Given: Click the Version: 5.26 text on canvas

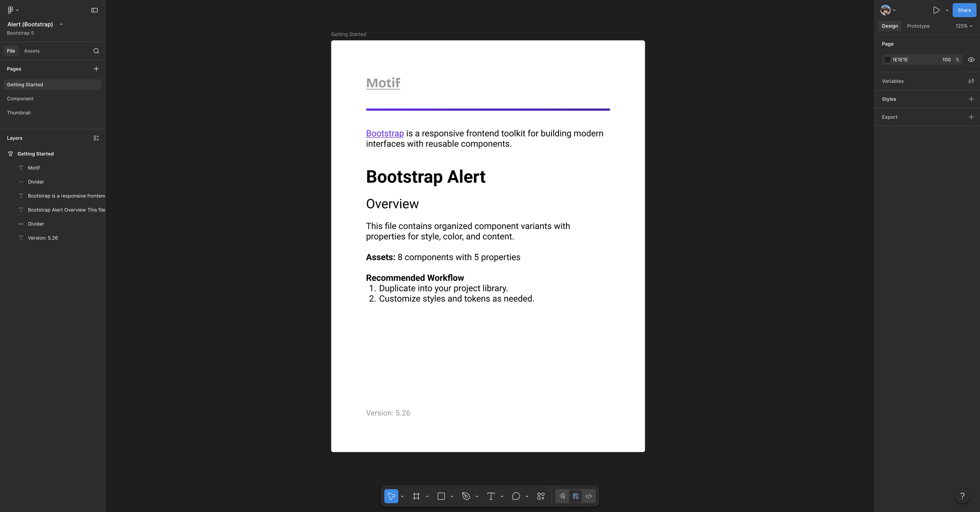Looking at the screenshot, I should tap(388, 413).
